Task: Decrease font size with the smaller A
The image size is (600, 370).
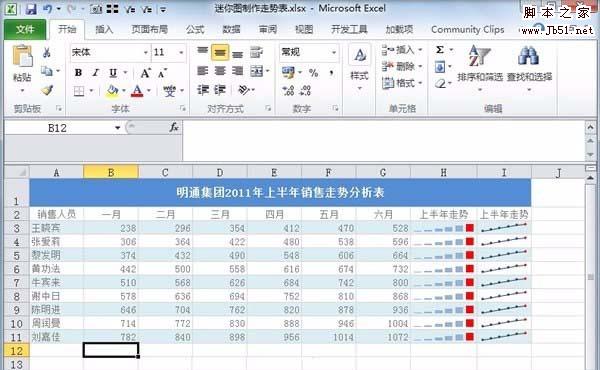Action: point(162,73)
